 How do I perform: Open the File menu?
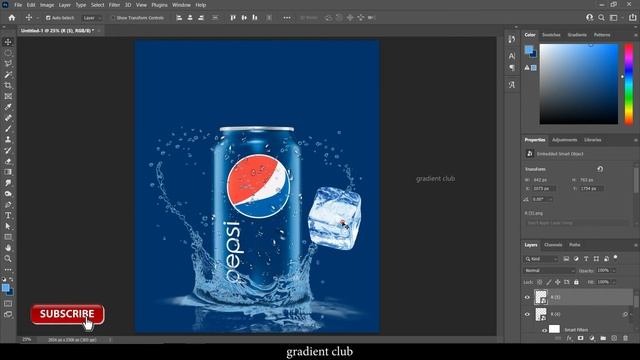point(18,5)
